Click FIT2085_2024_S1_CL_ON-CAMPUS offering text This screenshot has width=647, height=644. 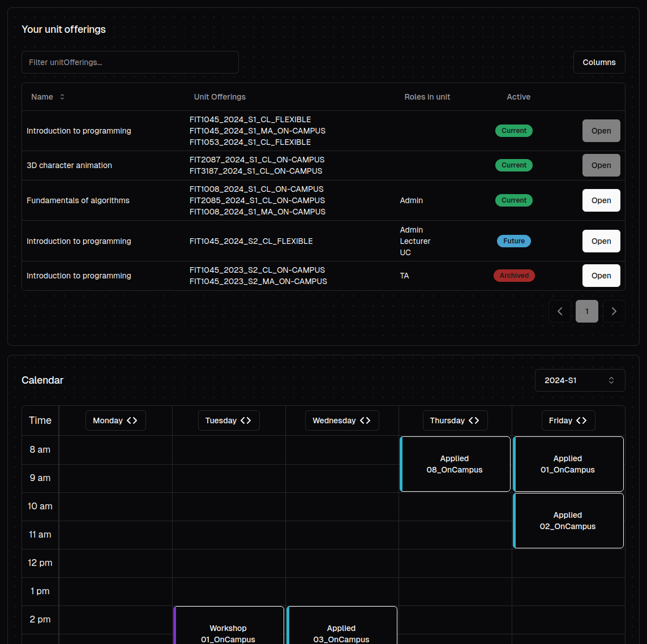point(257,200)
